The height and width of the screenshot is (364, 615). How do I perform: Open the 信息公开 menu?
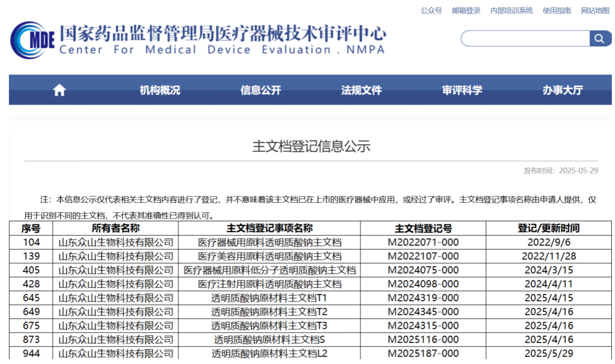[x=260, y=90]
